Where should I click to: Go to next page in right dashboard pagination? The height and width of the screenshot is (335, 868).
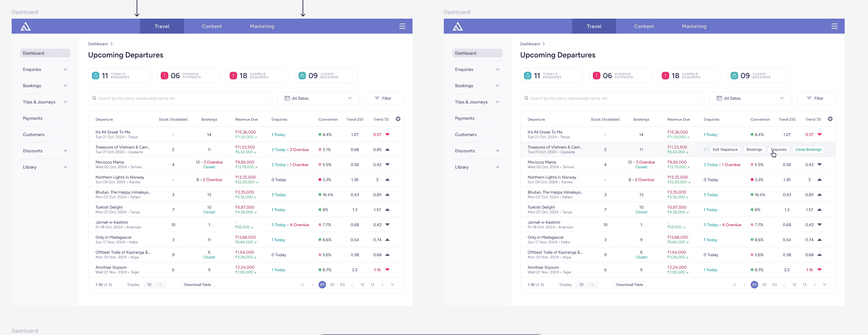[x=814, y=285]
